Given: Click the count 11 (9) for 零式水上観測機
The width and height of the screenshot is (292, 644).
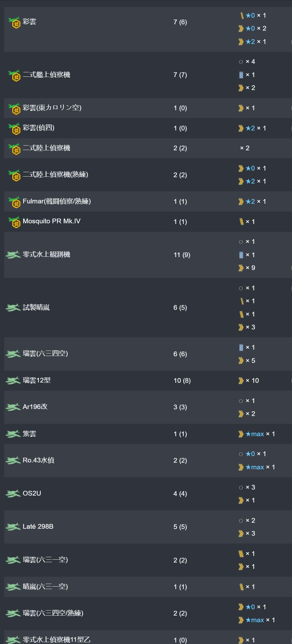Looking at the screenshot, I should tap(182, 255).
